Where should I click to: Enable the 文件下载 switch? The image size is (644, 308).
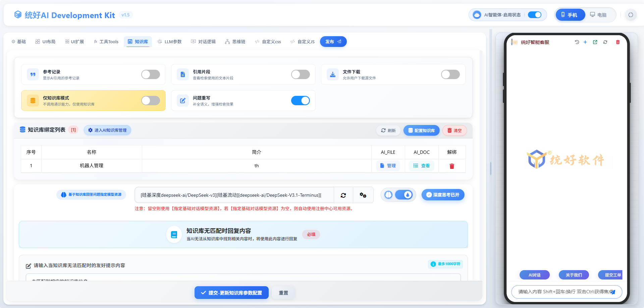(450, 74)
